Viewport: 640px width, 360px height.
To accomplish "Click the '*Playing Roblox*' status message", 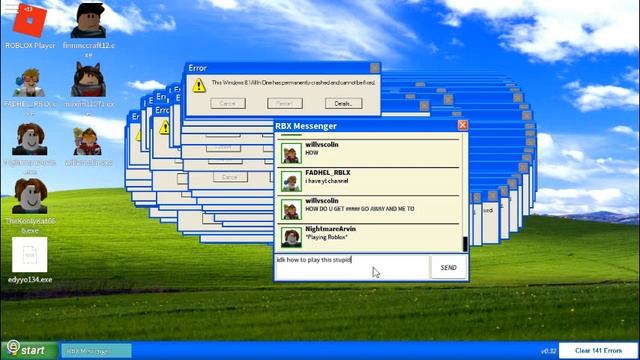I will 326,237.
